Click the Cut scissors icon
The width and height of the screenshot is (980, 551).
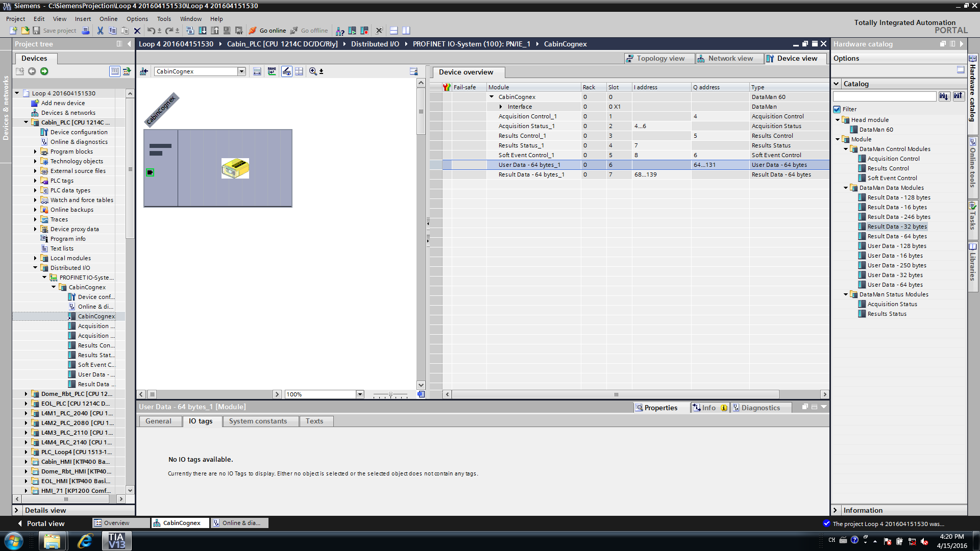coord(100,31)
